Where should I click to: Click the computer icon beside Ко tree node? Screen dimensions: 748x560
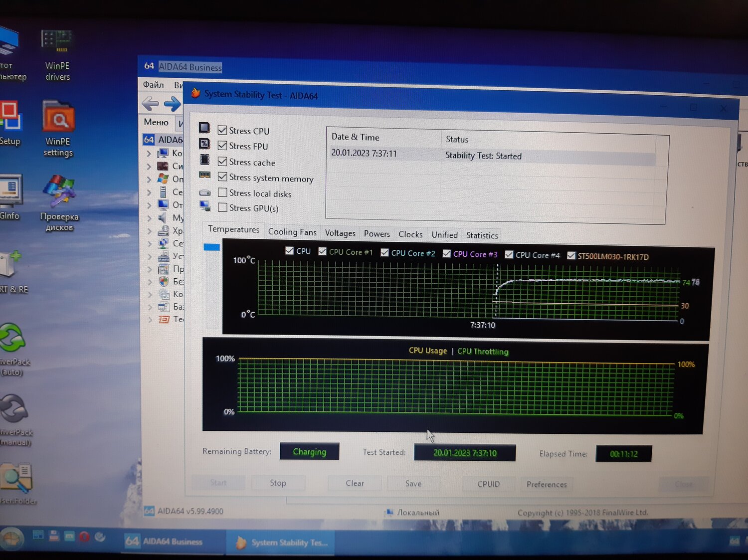point(163,153)
